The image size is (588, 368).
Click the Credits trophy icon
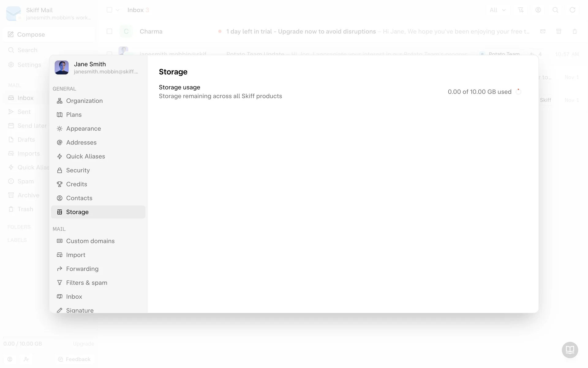point(60,184)
